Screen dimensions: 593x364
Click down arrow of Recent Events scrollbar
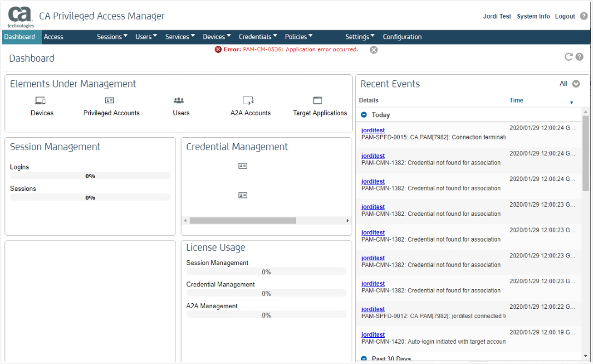[x=585, y=356]
